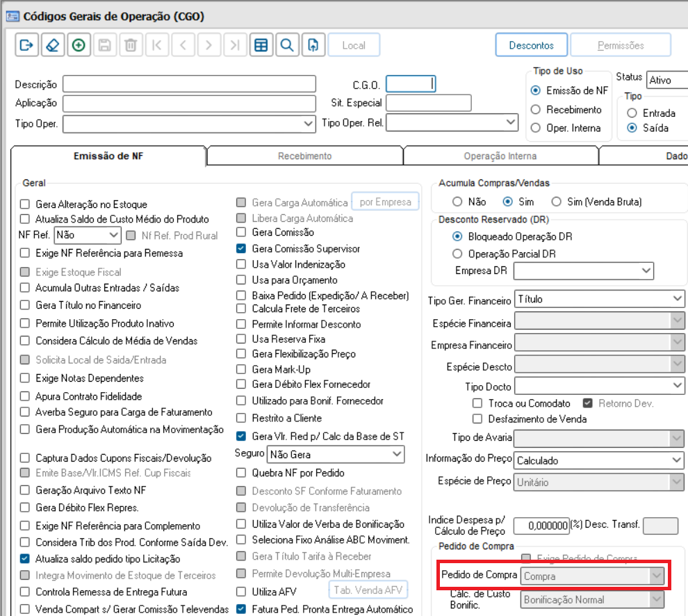Click the copy document icon
Image resolution: width=688 pixels, height=616 pixels.
tap(313, 44)
